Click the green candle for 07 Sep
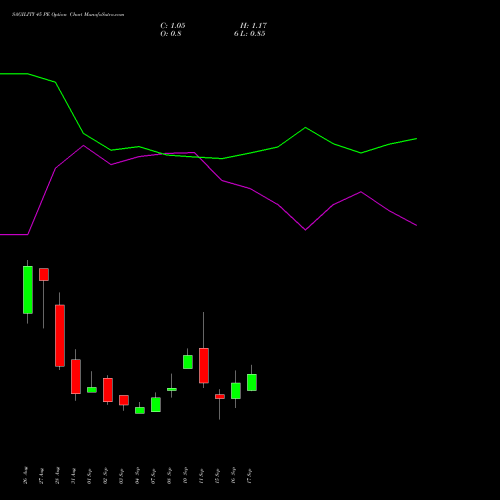Image resolution: width=500 pixels, height=500 pixels. [156, 405]
